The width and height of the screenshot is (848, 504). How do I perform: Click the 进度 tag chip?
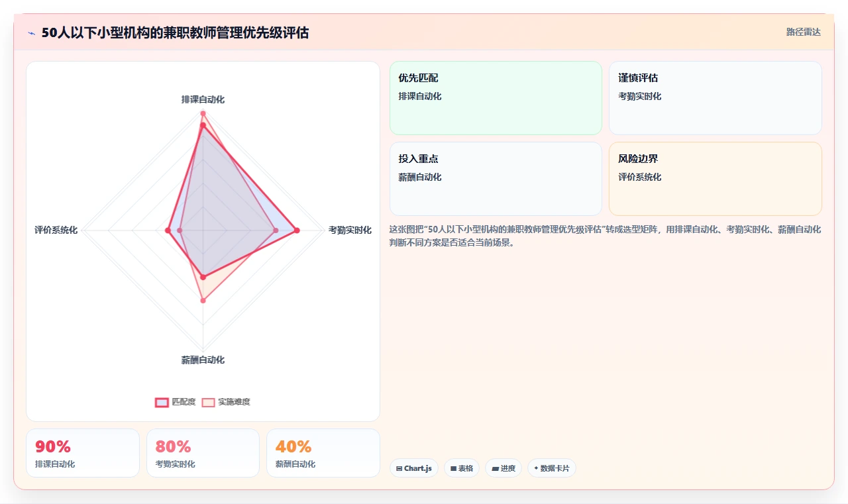503,468
